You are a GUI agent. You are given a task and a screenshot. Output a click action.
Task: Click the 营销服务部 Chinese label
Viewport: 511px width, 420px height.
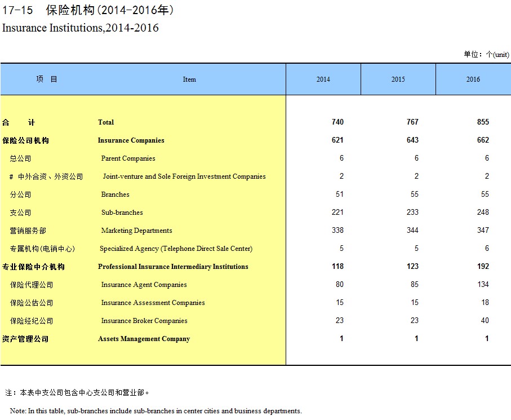tap(28, 231)
